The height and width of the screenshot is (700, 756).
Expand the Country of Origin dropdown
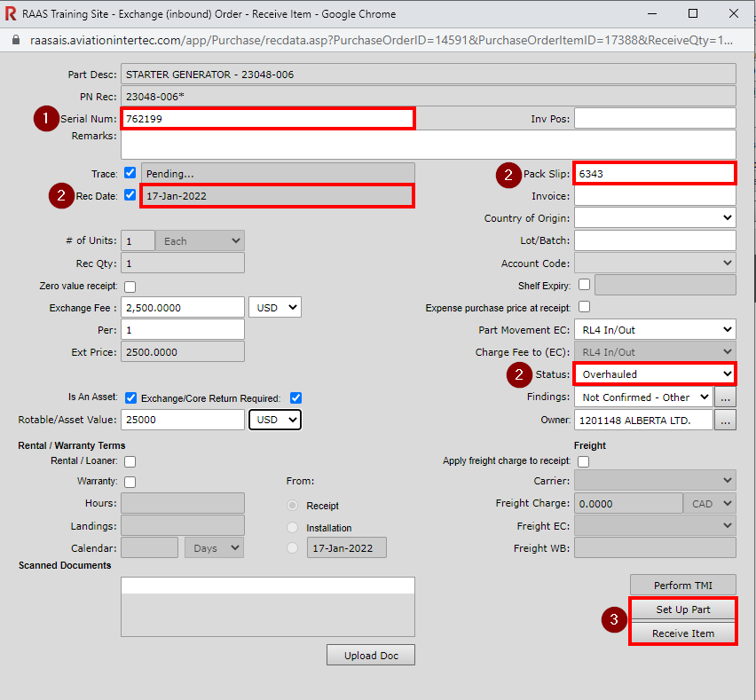pos(655,218)
